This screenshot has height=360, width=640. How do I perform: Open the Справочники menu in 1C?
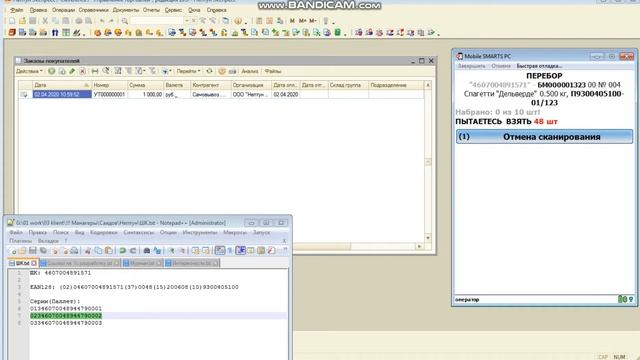point(93,10)
